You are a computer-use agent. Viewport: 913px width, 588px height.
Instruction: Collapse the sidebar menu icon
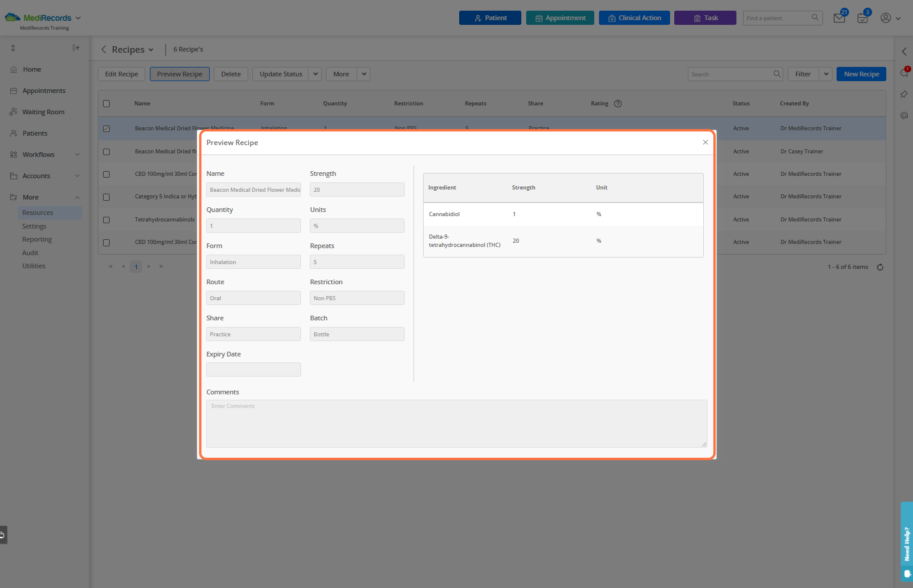76,48
